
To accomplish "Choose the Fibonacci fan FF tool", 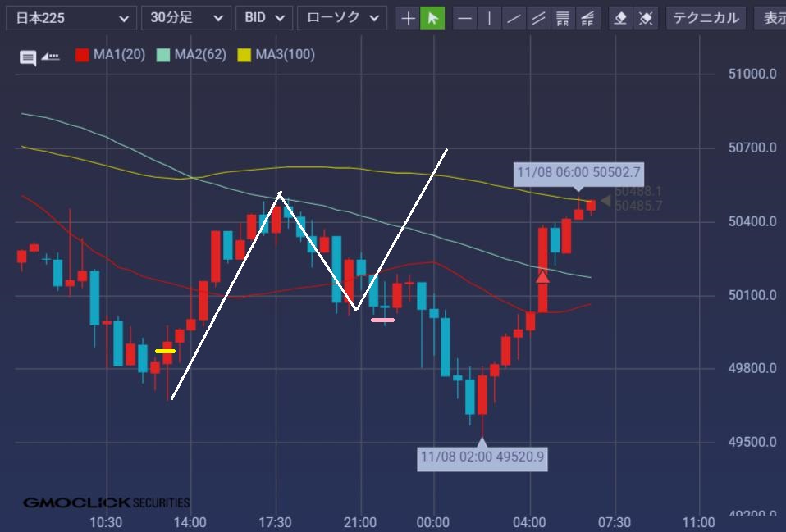I will 587,18.
